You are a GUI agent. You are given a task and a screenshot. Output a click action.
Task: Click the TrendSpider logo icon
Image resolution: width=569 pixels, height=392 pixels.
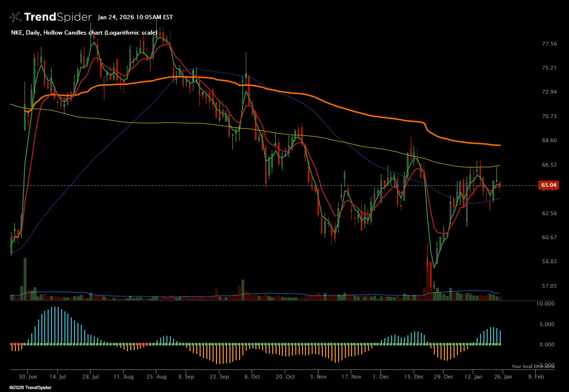(x=16, y=17)
